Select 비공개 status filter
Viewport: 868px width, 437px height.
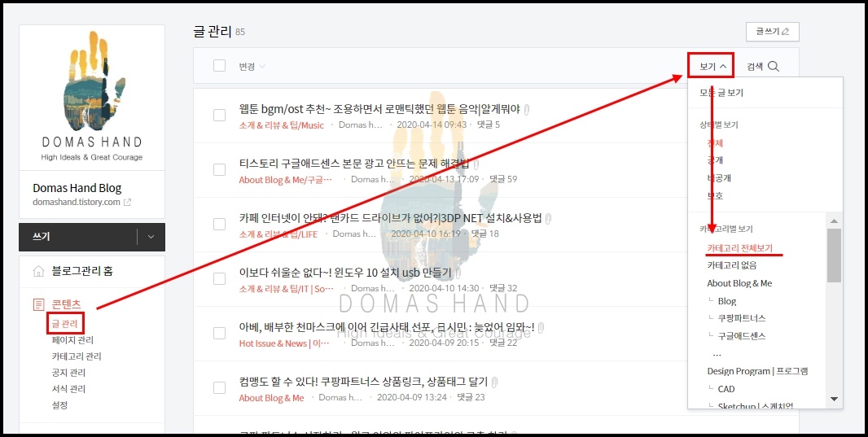tap(719, 178)
